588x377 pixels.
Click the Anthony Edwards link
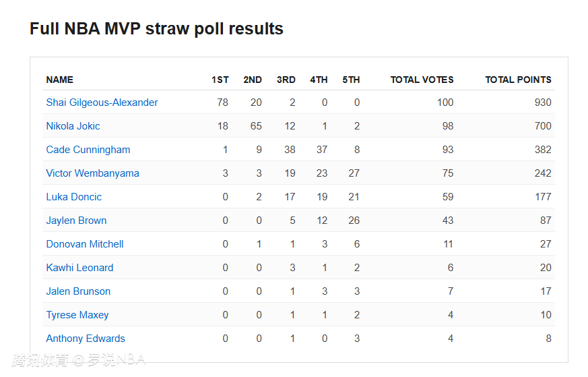coord(86,339)
